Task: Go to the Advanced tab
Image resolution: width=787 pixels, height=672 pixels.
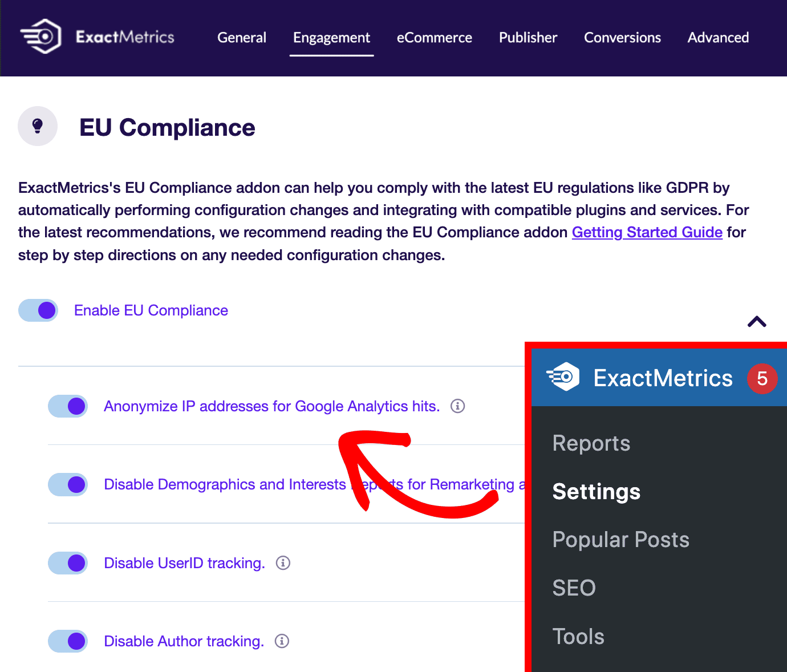Action: click(718, 38)
